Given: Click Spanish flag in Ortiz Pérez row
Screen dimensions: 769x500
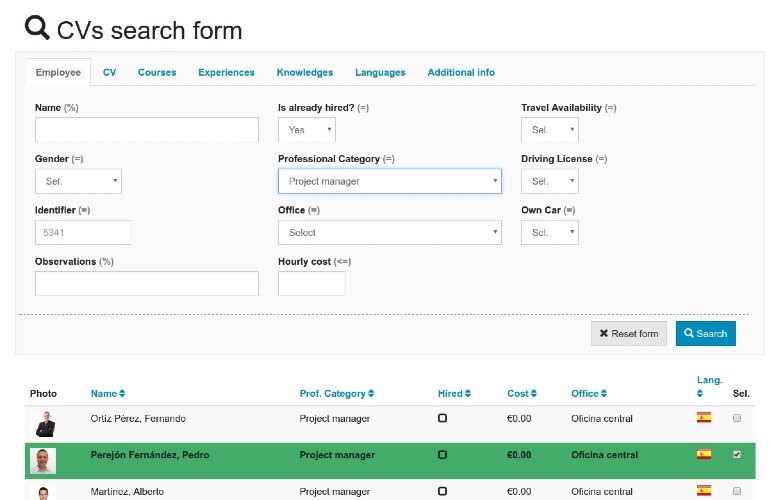Looking at the screenshot, I should tap(704, 418).
